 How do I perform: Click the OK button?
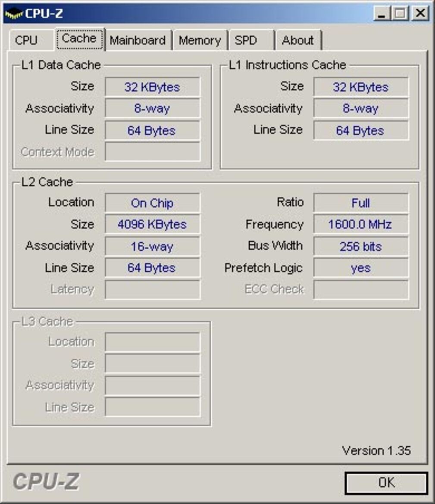[386, 483]
